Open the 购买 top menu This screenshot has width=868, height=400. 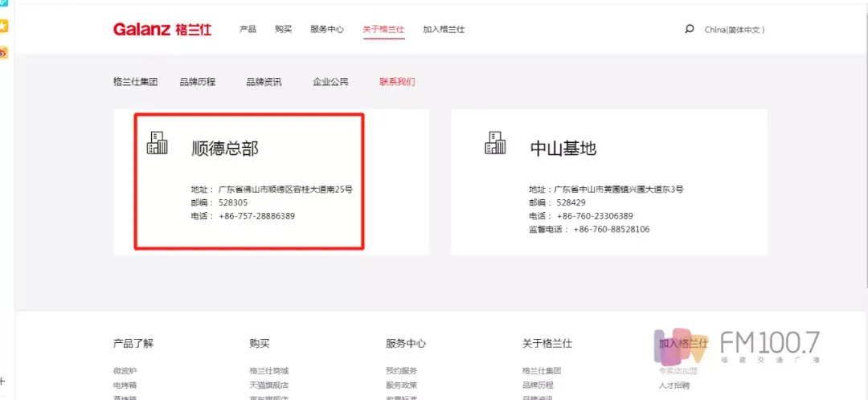[x=284, y=30]
